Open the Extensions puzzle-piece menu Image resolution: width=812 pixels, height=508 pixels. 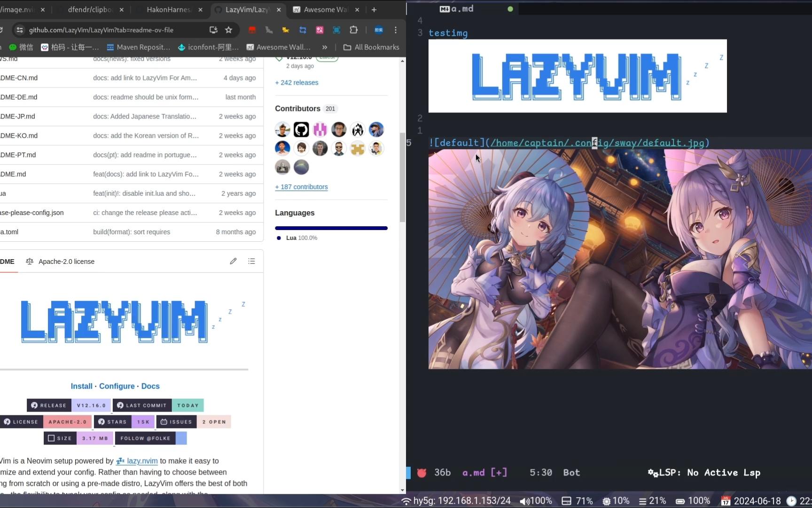coord(353,30)
